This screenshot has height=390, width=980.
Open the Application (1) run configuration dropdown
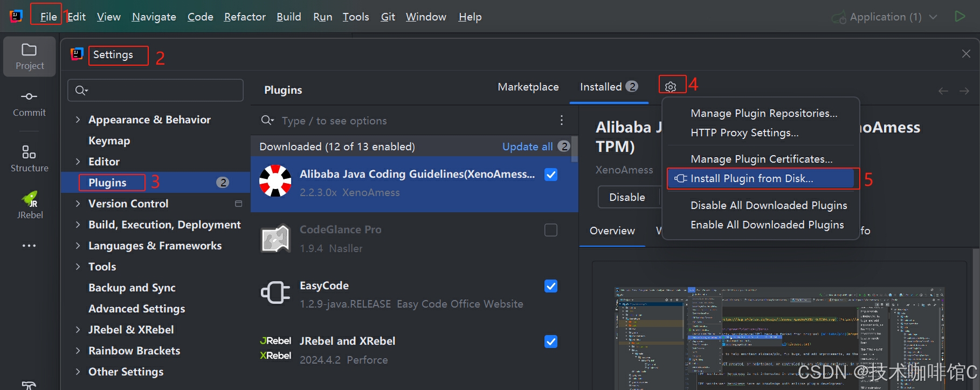[885, 17]
